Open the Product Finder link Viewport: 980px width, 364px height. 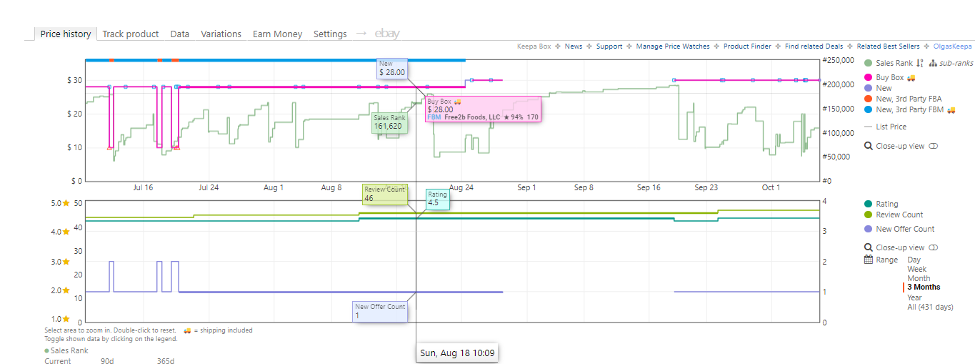coord(747,46)
